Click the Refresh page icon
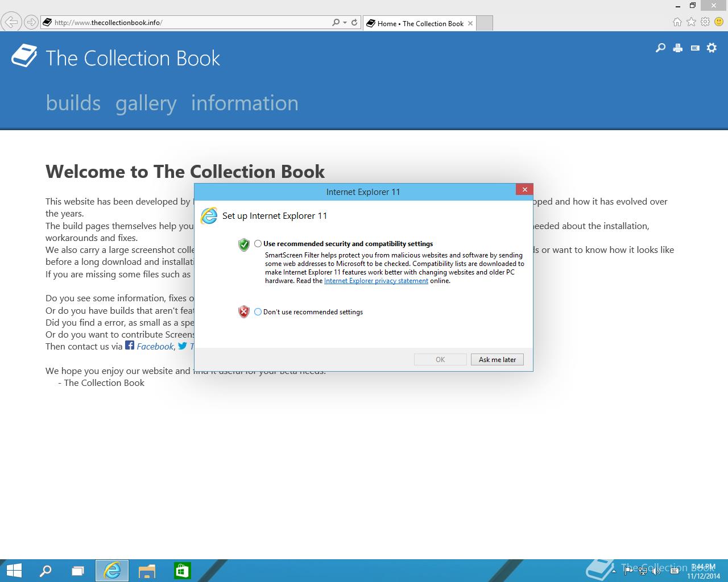728x582 pixels. tap(354, 23)
